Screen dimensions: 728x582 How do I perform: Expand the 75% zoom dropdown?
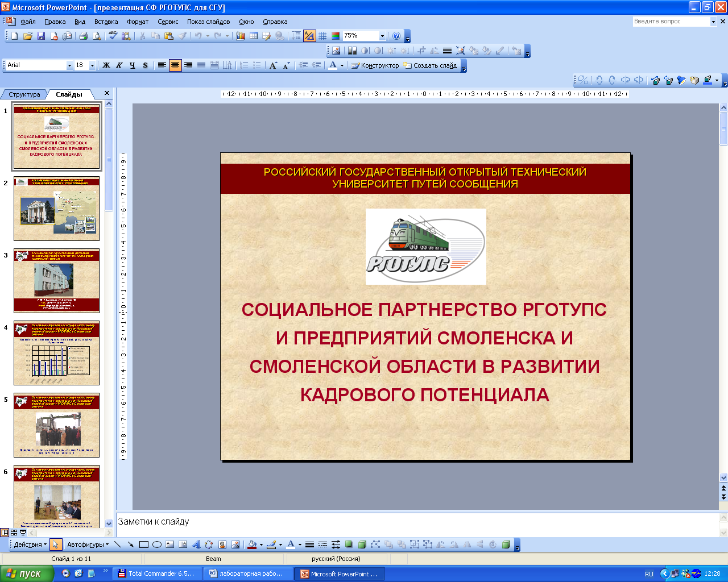[382, 36]
